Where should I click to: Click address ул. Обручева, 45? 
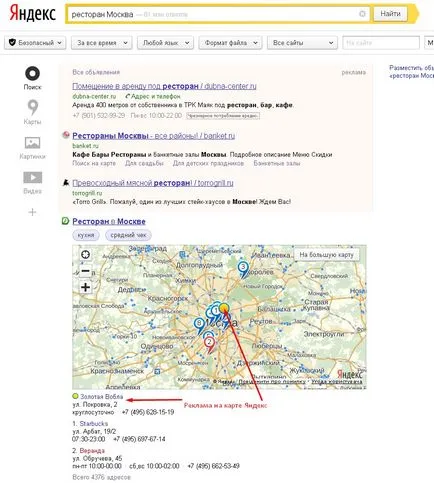click(x=97, y=458)
